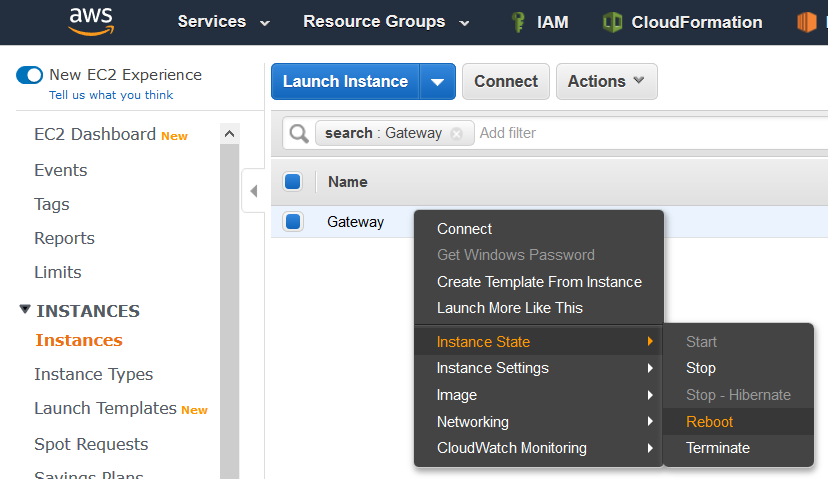Collapse the sidebar with the arrow handle
Viewport: 828px width, 479px height.
253,190
